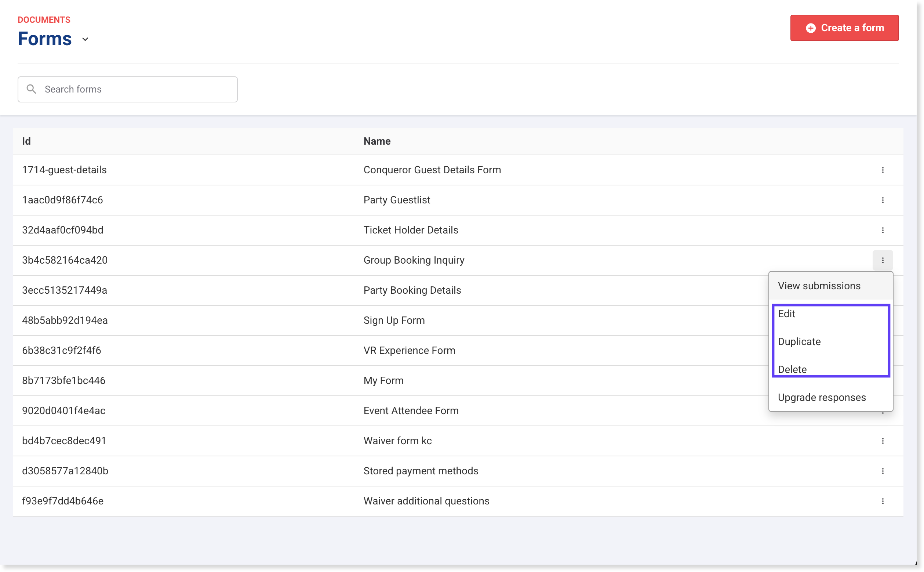
Task: Click kebab icon on Ticket Holder Details row
Action: [x=883, y=230]
